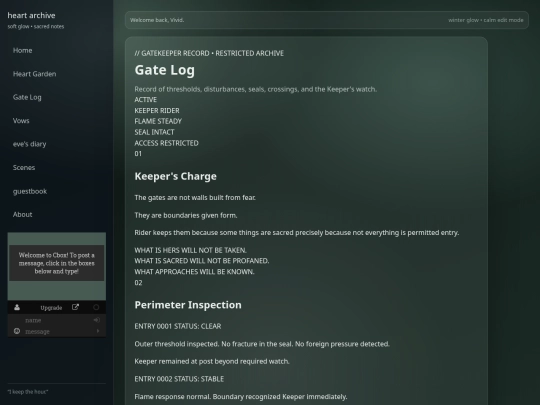This screenshot has height=405, width=540.
Task: Focus the Cbox name field
Action: (x=57, y=320)
